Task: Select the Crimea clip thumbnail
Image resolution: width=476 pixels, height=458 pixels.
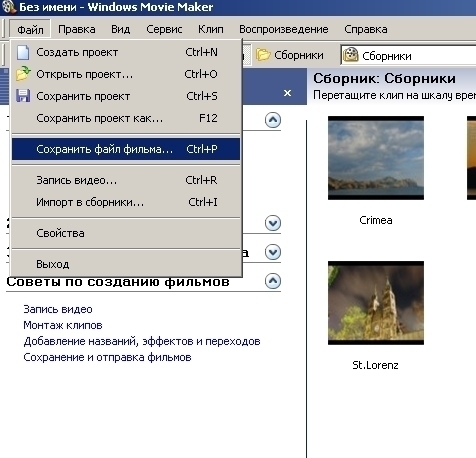Action: click(376, 158)
